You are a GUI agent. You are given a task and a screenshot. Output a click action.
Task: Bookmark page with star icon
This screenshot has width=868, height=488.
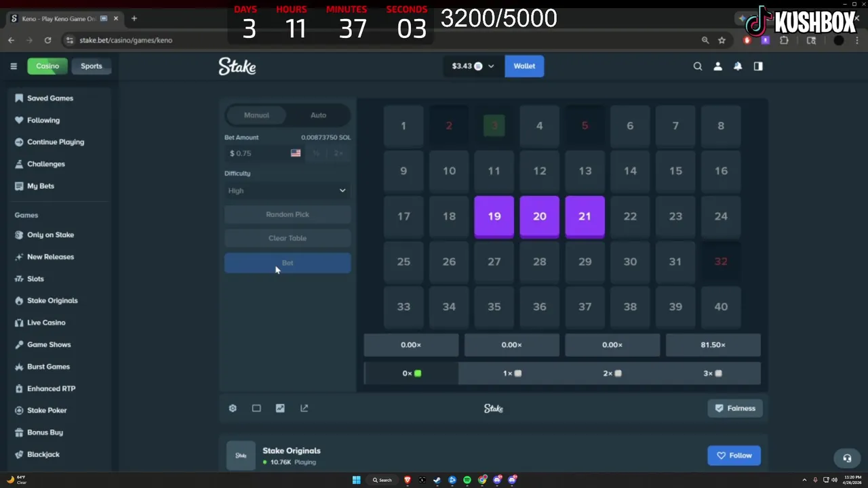tap(722, 40)
